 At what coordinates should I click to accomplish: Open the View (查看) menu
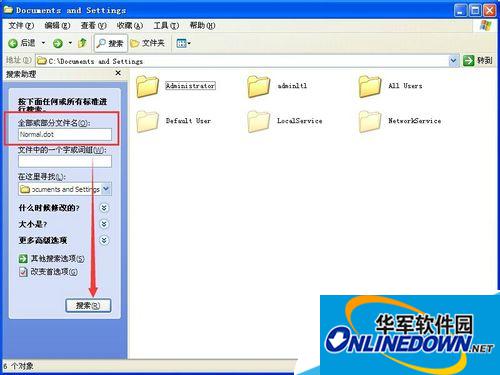point(93,25)
